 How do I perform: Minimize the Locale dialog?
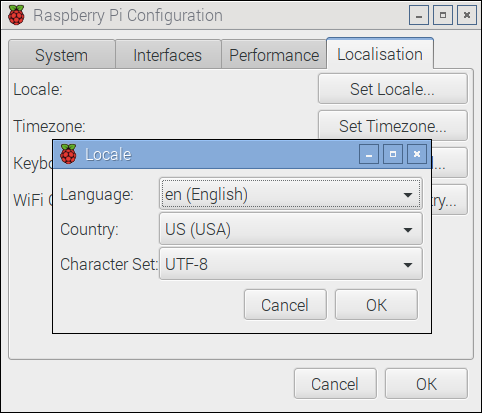(369, 154)
